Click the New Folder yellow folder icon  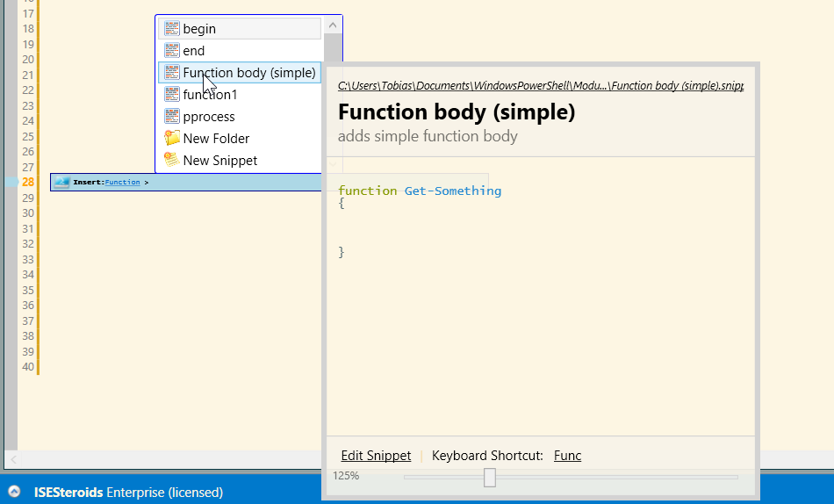[x=172, y=139]
